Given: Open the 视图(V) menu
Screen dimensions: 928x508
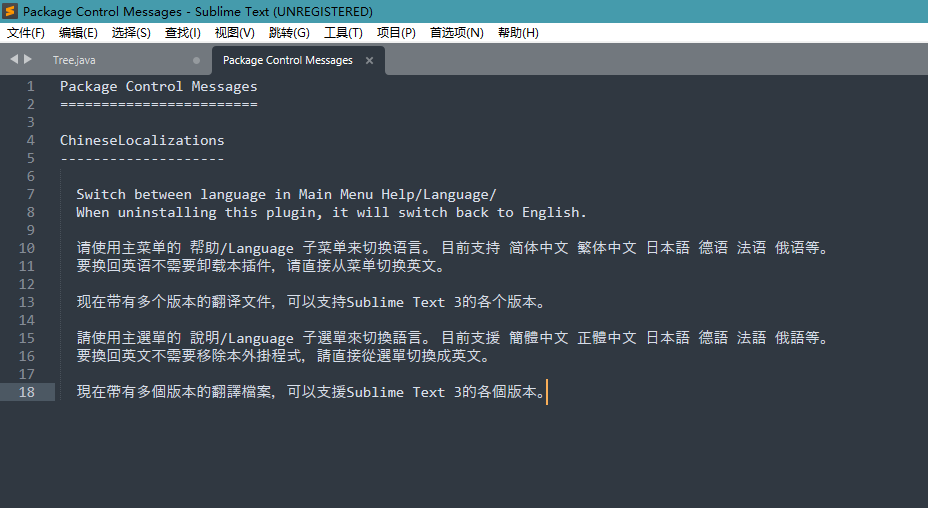Looking at the screenshot, I should [x=234, y=33].
